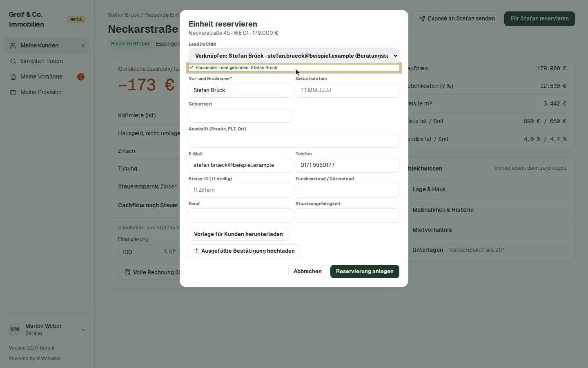This screenshot has width=588, height=368.
Task: Click the red notification badge on Meine Vorgänge
Action: (81, 77)
